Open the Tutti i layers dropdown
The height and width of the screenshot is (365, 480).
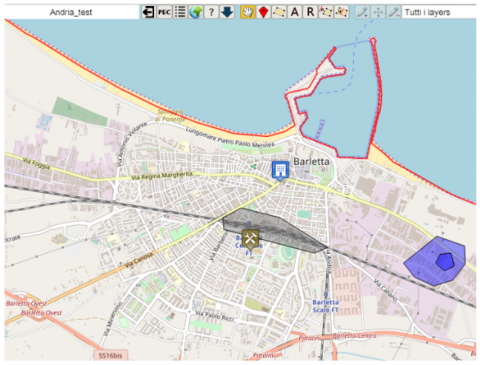[x=439, y=12]
